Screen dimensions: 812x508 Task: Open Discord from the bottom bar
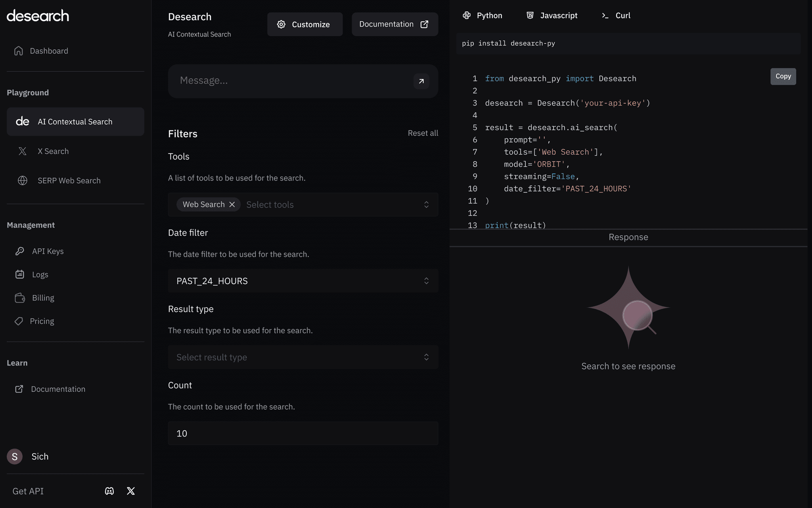(x=109, y=491)
